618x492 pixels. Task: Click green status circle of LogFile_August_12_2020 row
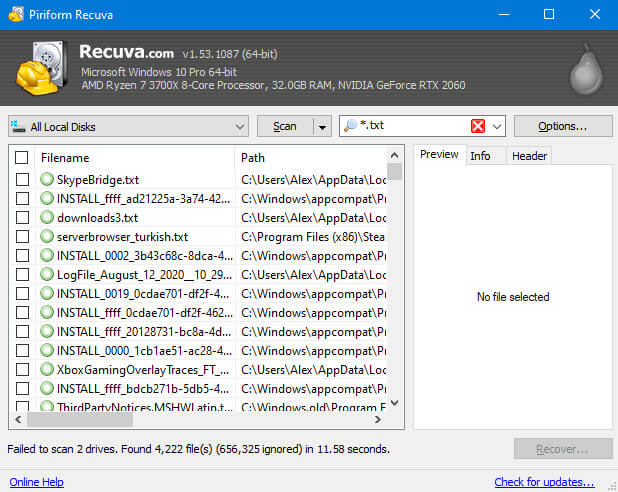pyautogui.click(x=47, y=274)
